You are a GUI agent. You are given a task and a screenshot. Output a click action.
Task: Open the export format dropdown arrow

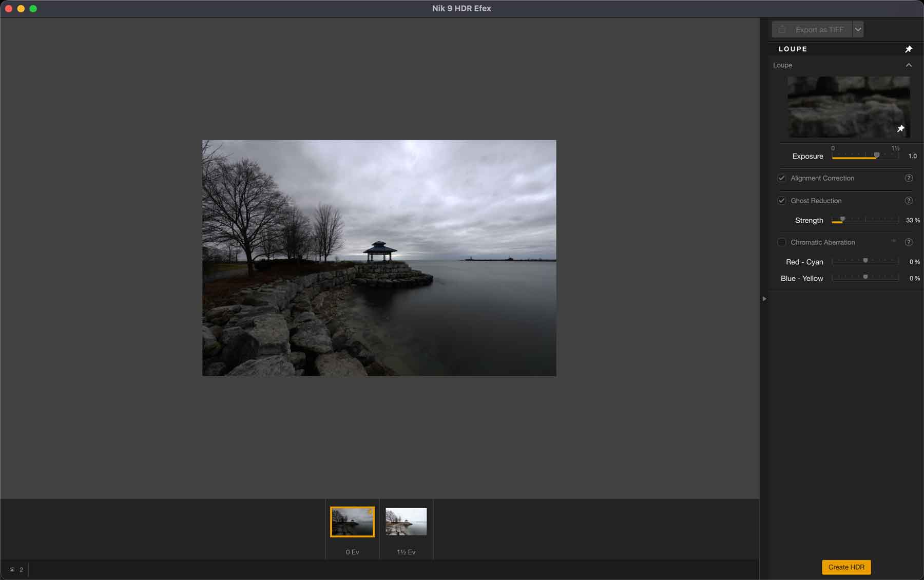coord(858,30)
